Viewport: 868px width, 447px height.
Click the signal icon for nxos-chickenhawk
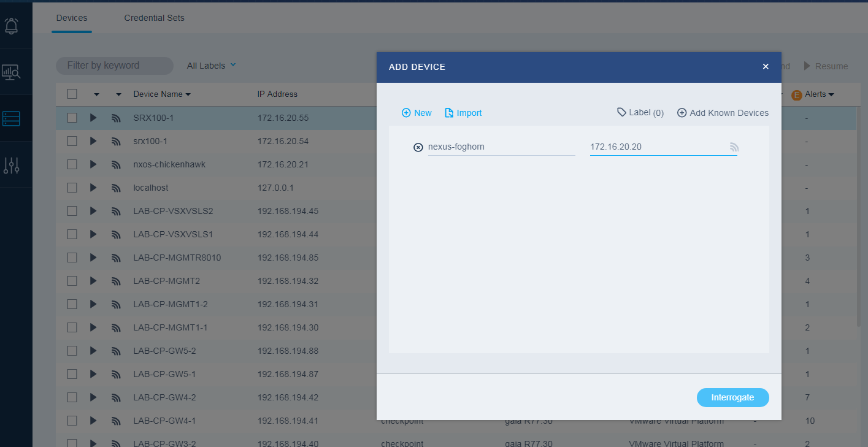coord(116,164)
